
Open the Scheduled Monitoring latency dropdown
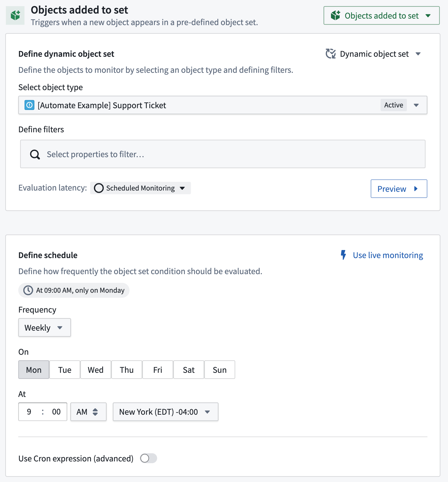click(140, 188)
